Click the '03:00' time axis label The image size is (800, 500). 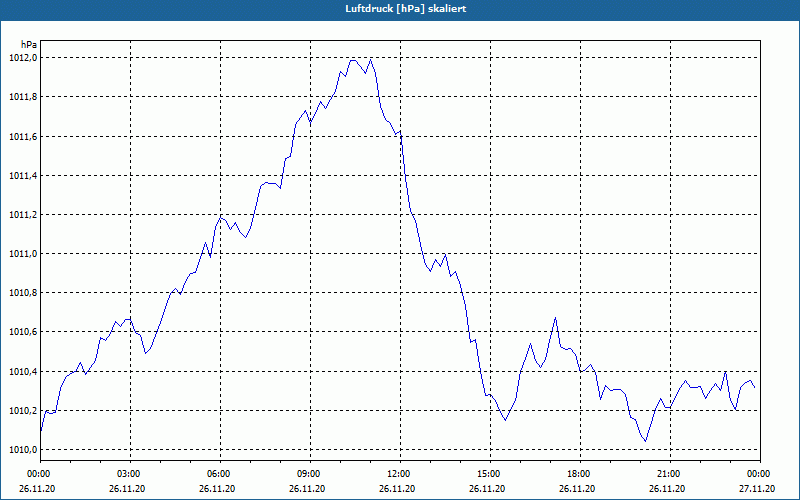pyautogui.click(x=130, y=474)
